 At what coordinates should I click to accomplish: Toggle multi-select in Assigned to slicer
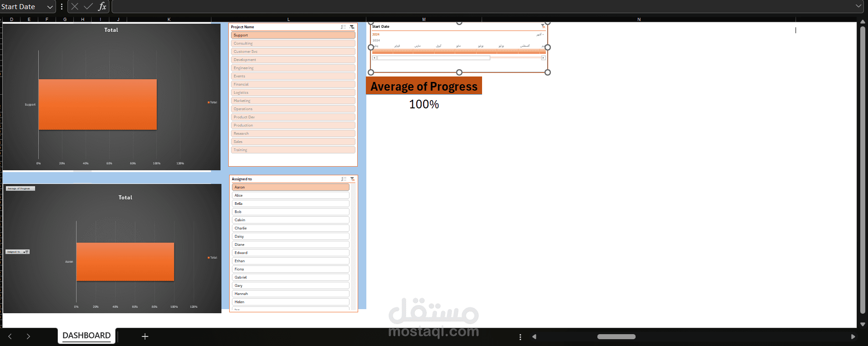[344, 179]
